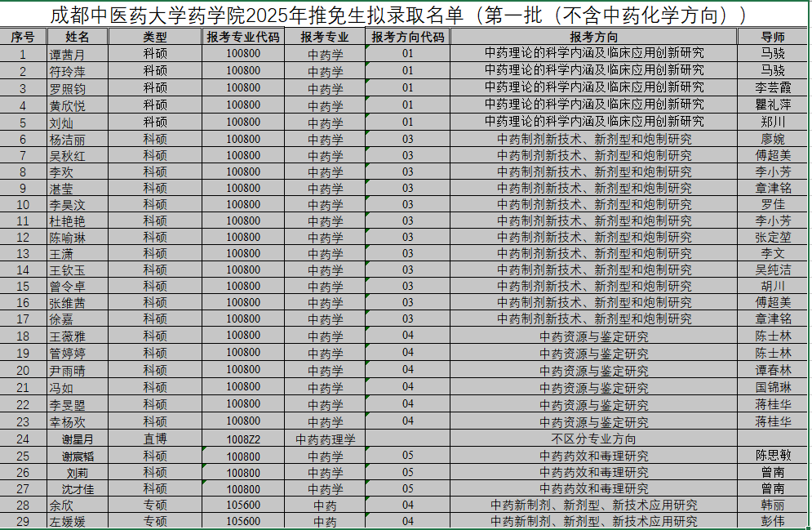Select the name cell 尹雨晴
812x530 pixels.
[78, 370]
